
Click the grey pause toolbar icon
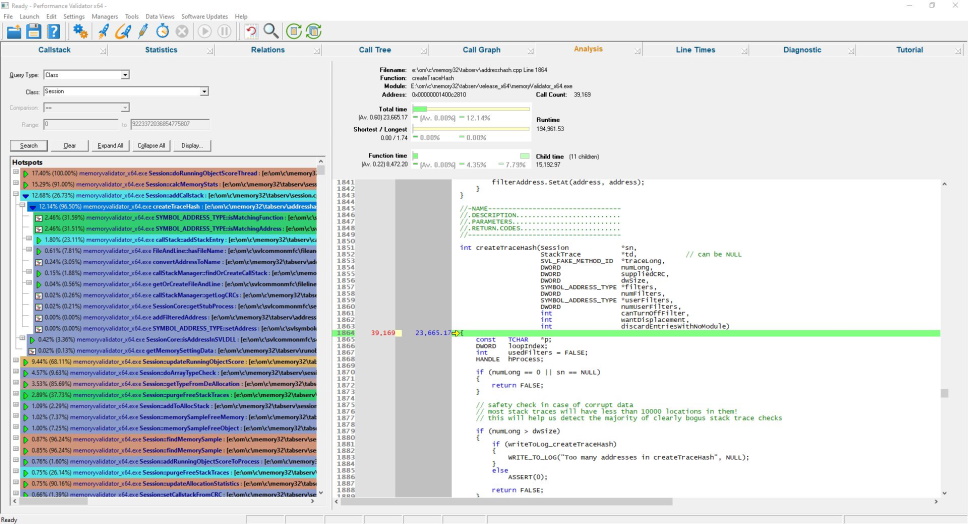[225, 31]
